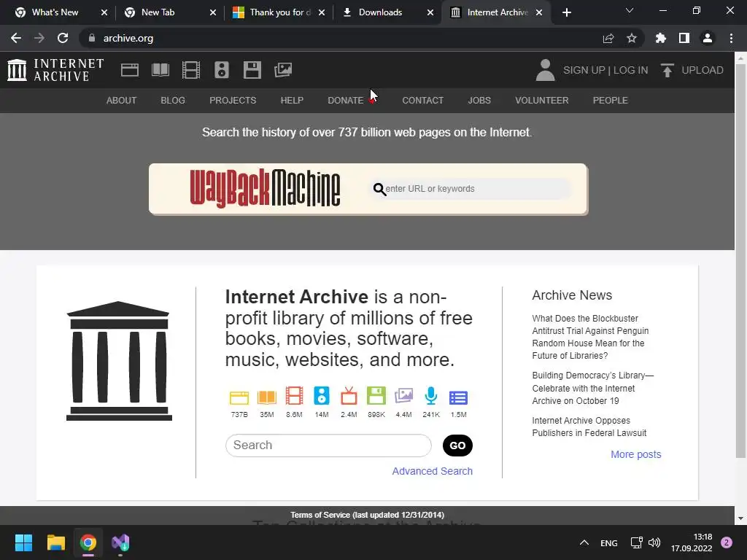Open Chrome extensions puzzle icon
The image size is (747, 560).
tap(660, 38)
